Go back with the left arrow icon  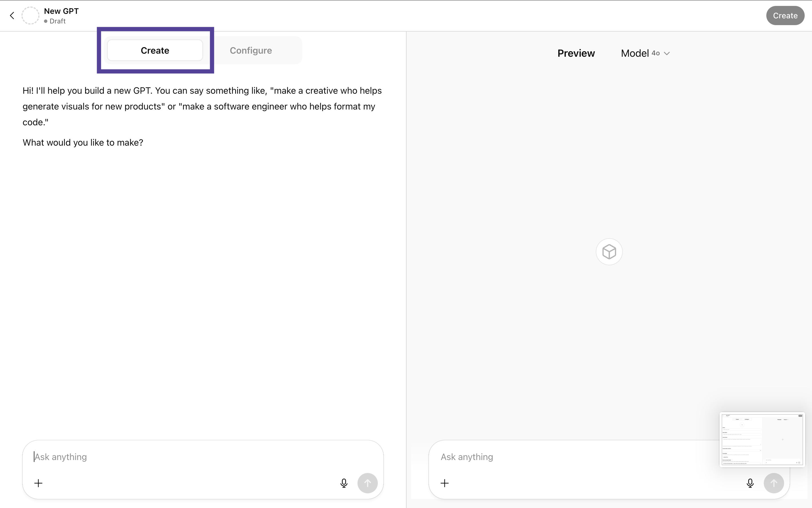(12, 16)
